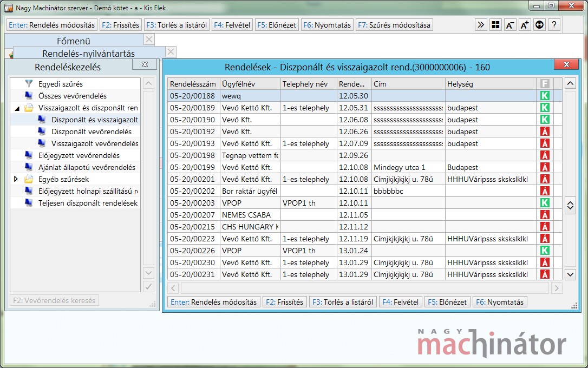The image size is (588, 368).
Task: Click top toolbar F6: Nyomtatás
Action: 327,25
